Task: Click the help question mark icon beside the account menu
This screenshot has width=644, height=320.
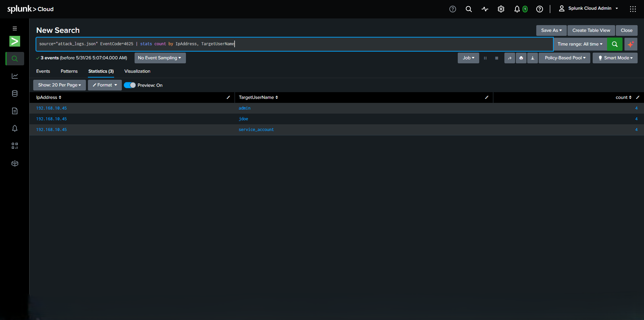Action: pyautogui.click(x=540, y=9)
